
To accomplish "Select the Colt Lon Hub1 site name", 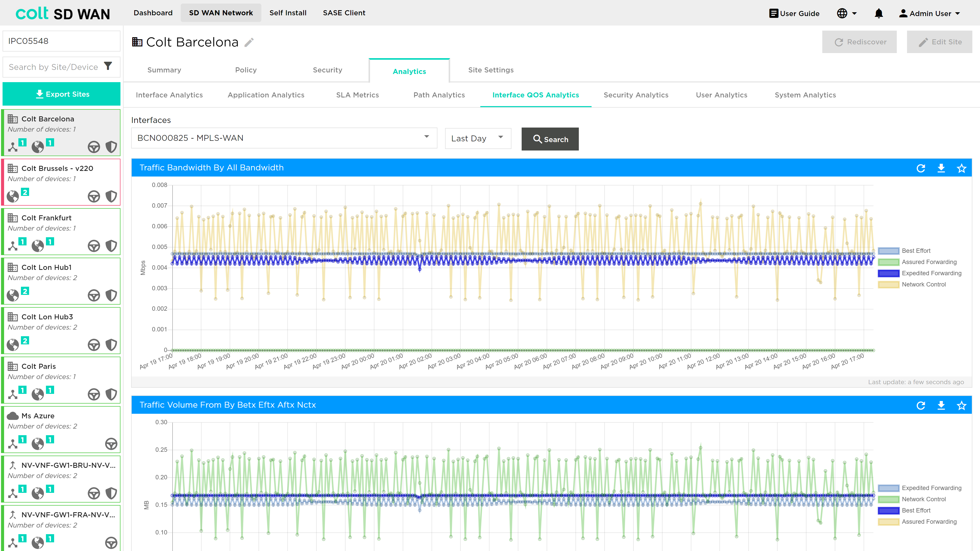I will point(46,267).
